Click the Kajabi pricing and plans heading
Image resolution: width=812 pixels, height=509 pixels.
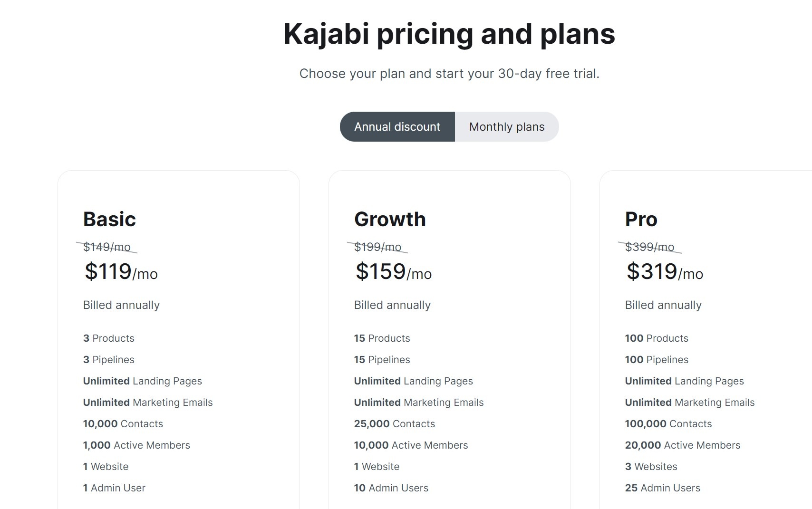point(449,34)
